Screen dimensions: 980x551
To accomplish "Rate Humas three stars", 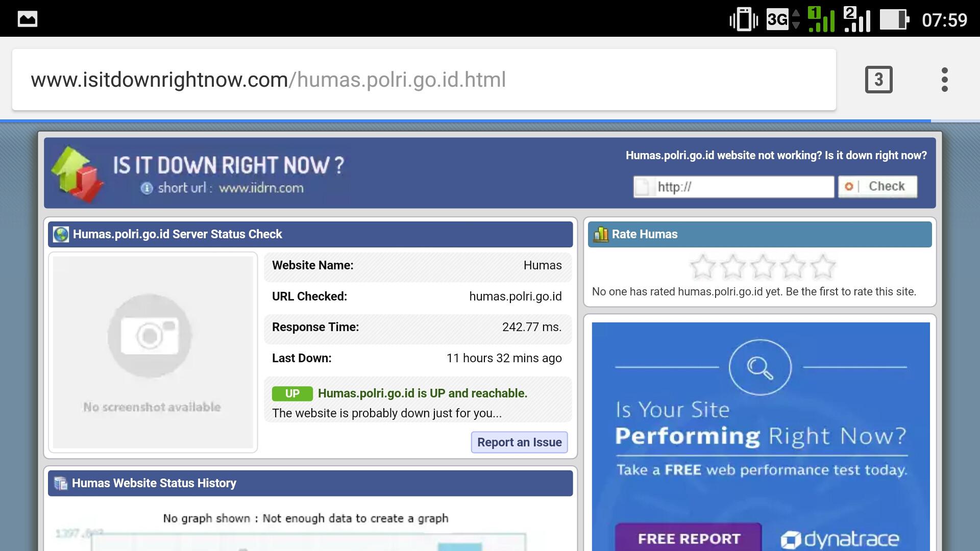I will [x=763, y=266].
